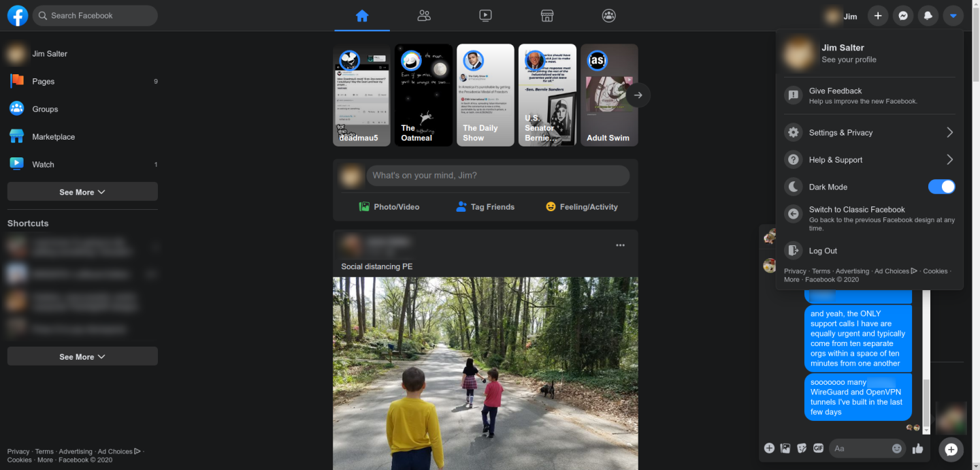The height and width of the screenshot is (470, 980).
Task: Select the Watch icon in the top navigation
Action: pos(485,15)
